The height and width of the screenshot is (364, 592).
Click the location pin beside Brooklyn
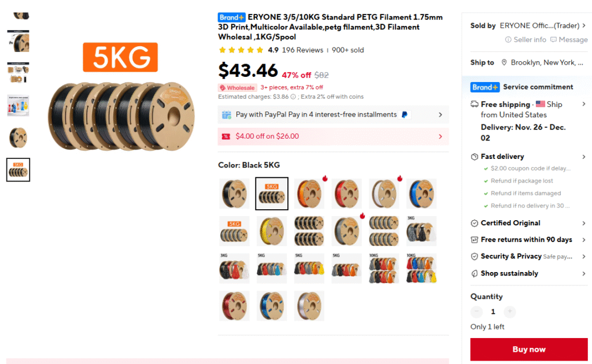504,62
